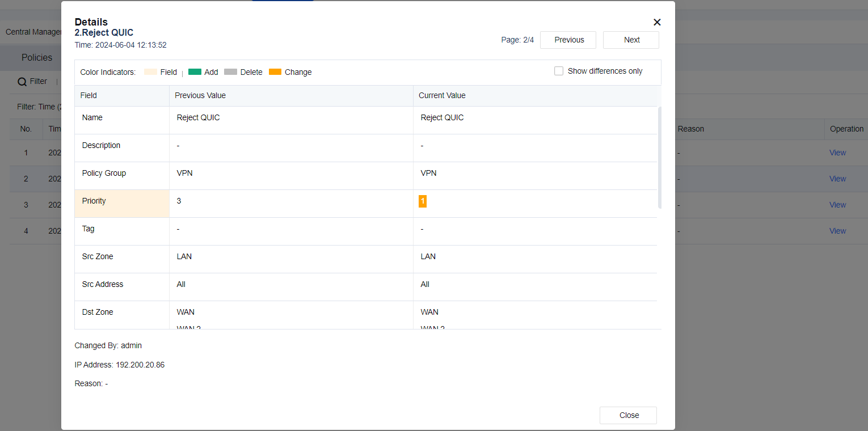Click the Previous Value column header
Viewport: 868px width, 431px height.
(200, 95)
